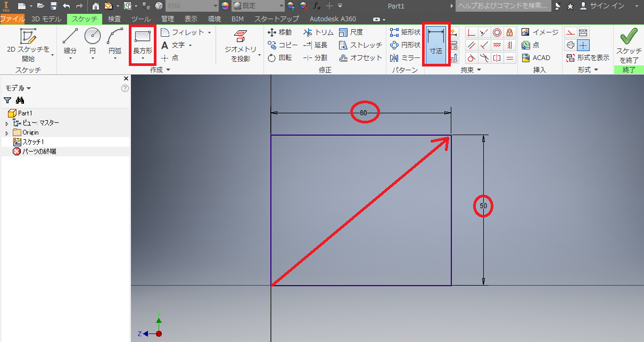This screenshot has width=644, height=342.
Task: Apply the parallel constraint
Action: point(472,45)
